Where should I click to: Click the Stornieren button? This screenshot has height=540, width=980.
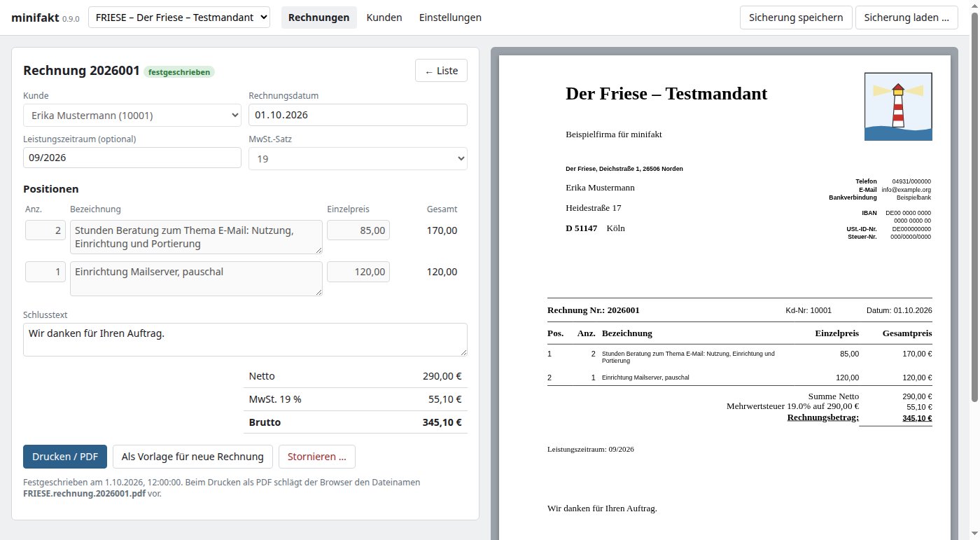(x=317, y=457)
